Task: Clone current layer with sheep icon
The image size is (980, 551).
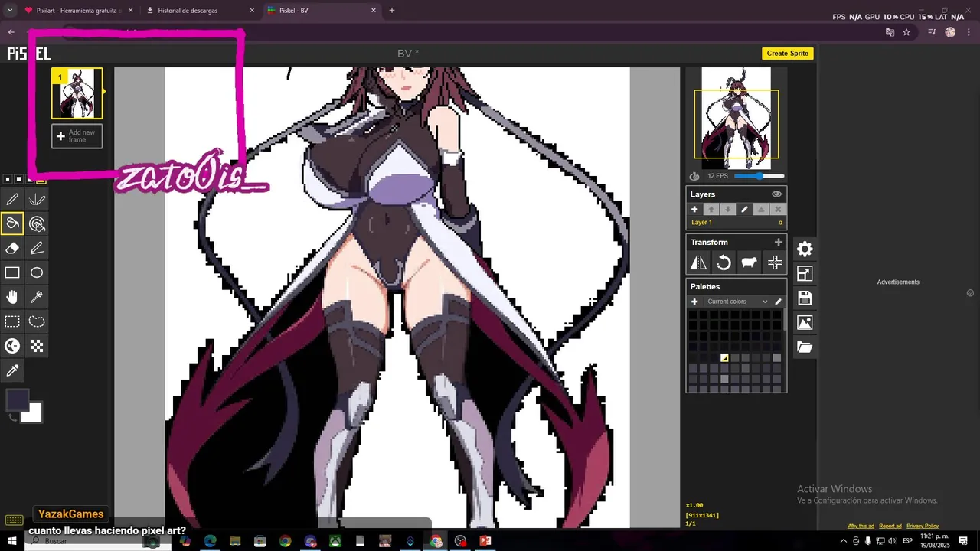Action: click(x=750, y=263)
